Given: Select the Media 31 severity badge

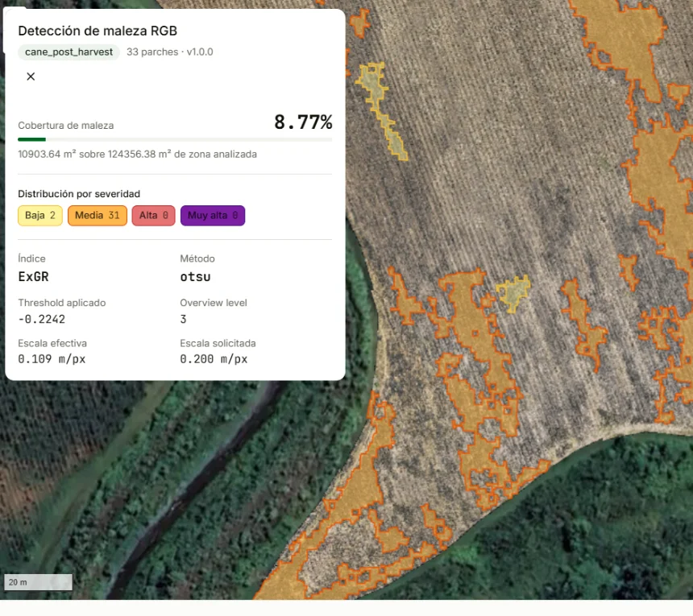Looking at the screenshot, I should (x=98, y=216).
